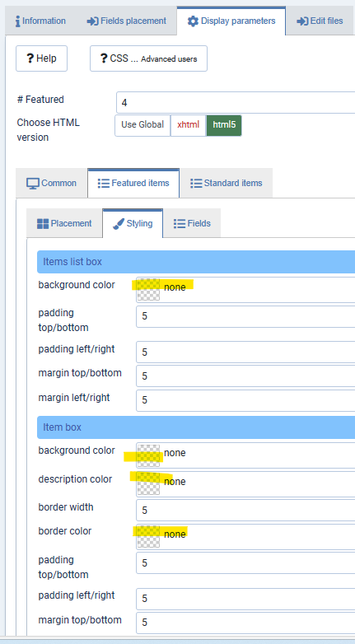Image resolution: width=355 pixels, height=644 pixels.
Task: Select Use Global HTML version
Action: coord(142,125)
